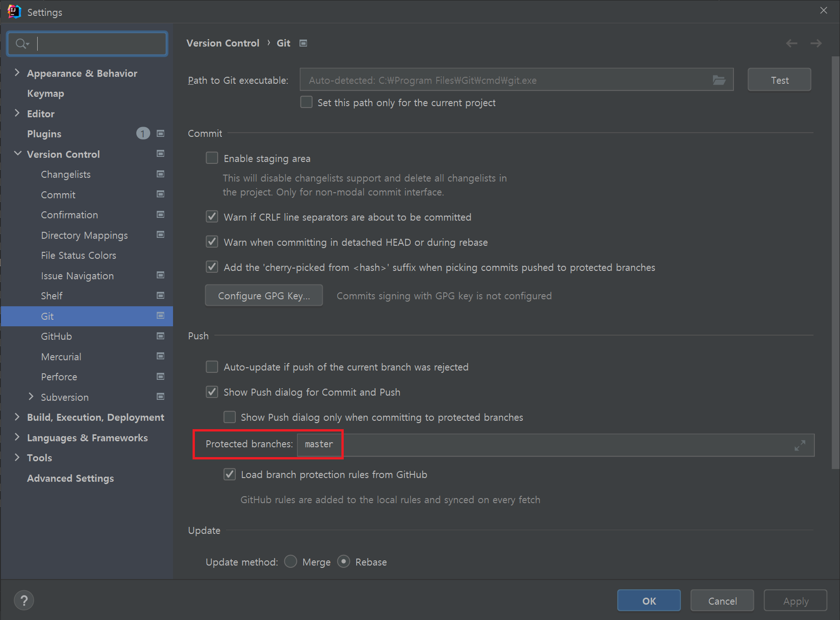Enable 'Show Push dialog only for protected branches'
The width and height of the screenshot is (840, 620).
229,417
